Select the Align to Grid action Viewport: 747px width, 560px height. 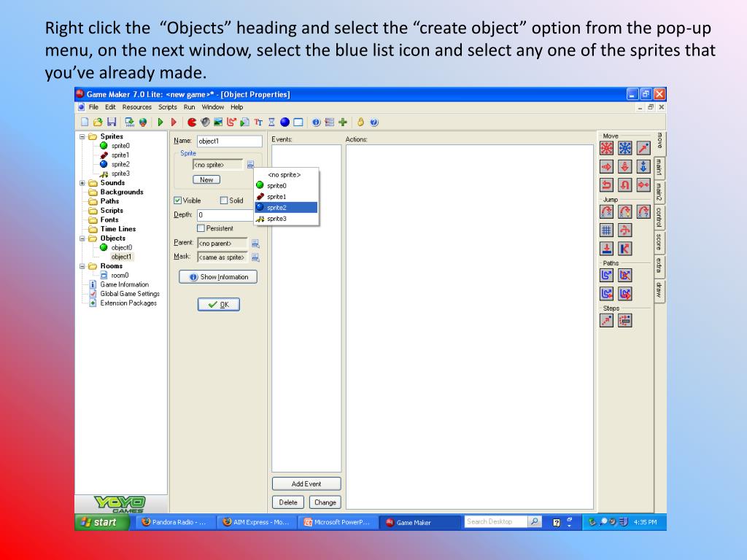pyautogui.click(x=606, y=230)
